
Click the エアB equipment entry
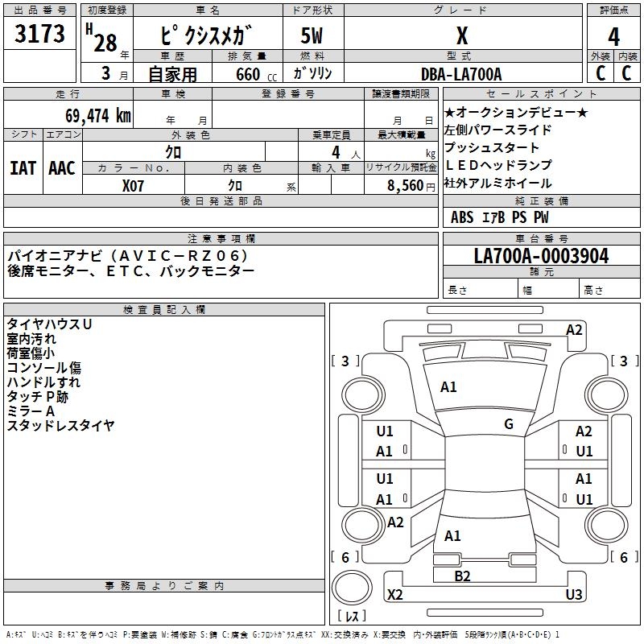(x=493, y=217)
